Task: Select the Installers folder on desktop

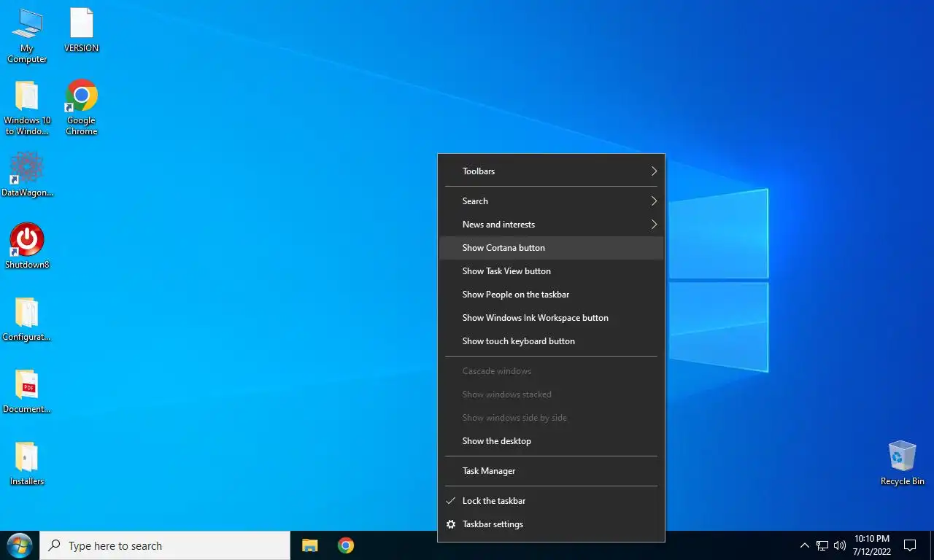Action: click(x=27, y=463)
